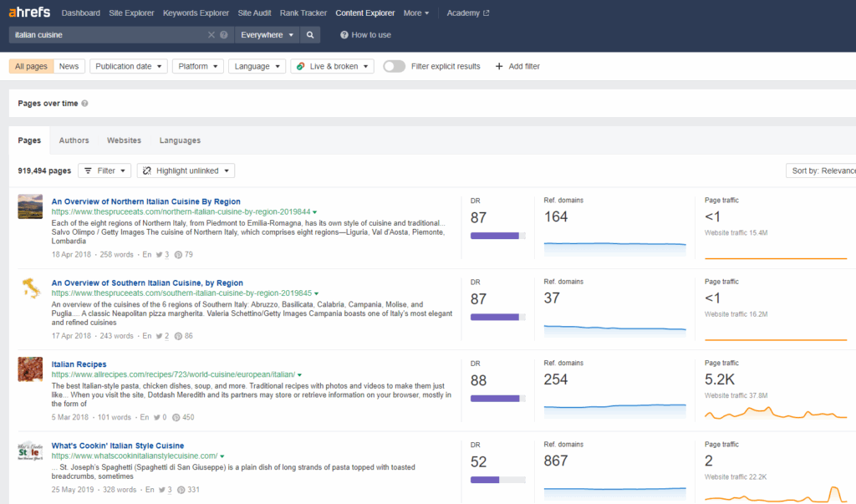The width and height of the screenshot is (856, 504).
Task: Click Pinterest icon in Italian Recipes row
Action: pyautogui.click(x=176, y=417)
